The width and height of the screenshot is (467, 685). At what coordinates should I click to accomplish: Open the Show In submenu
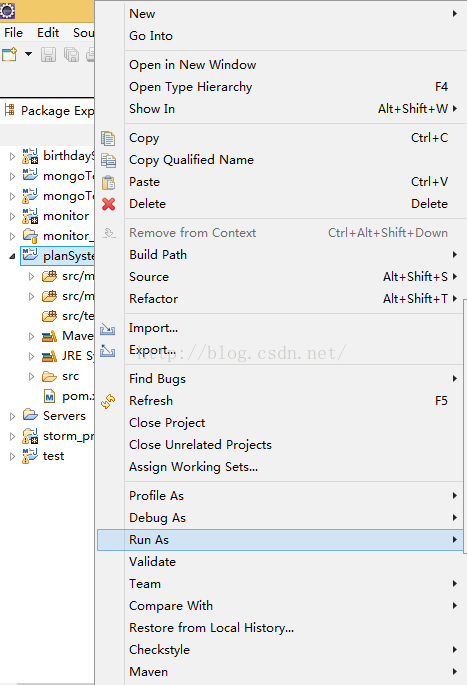[280, 109]
